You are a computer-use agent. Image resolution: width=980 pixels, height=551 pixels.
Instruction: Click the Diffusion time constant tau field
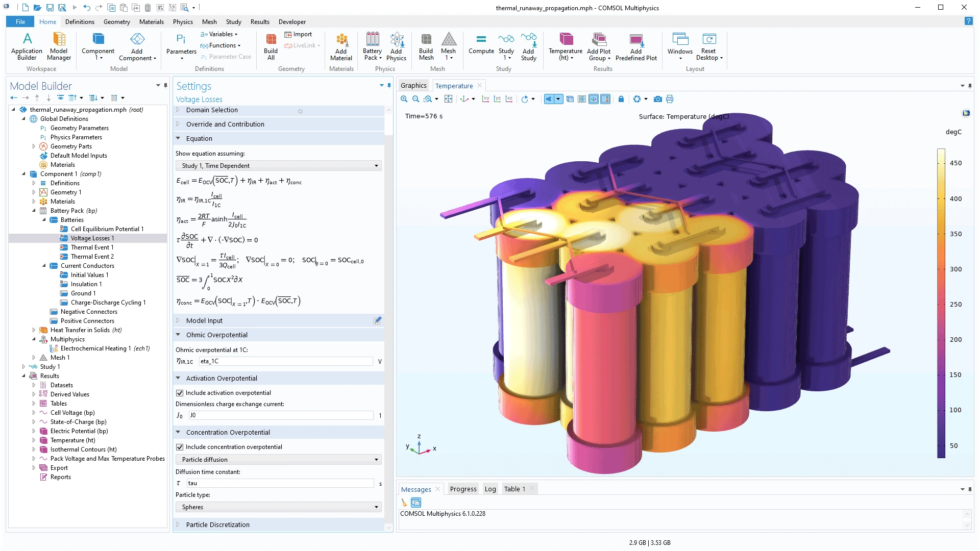point(280,483)
